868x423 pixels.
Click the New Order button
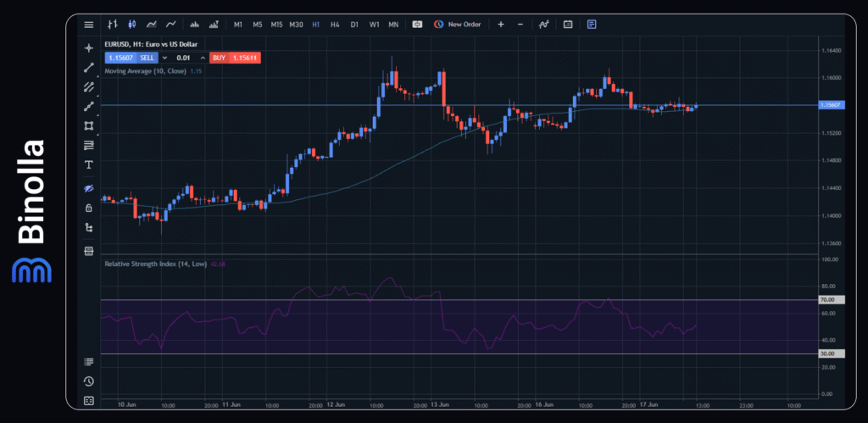click(458, 25)
